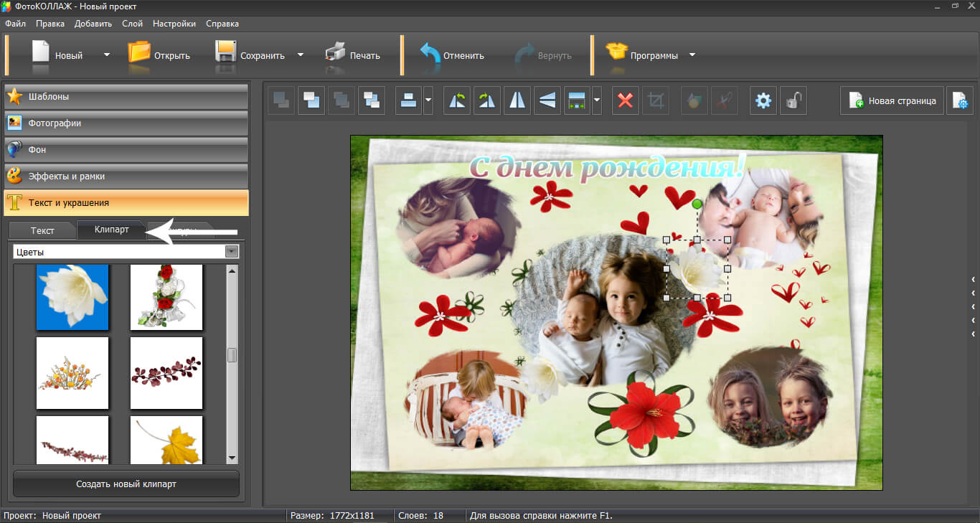
Task: Undo the last action with Отменить
Action: point(452,55)
